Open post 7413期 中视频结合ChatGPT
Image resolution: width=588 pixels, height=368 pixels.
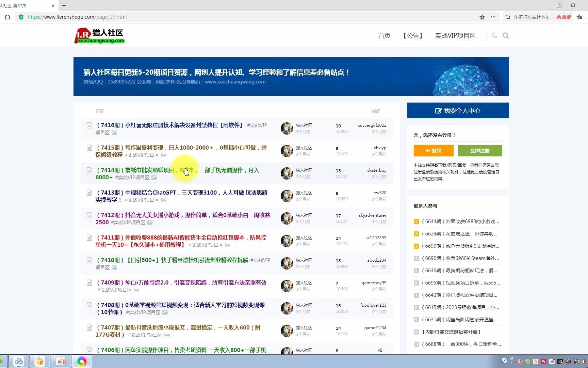pos(181,196)
